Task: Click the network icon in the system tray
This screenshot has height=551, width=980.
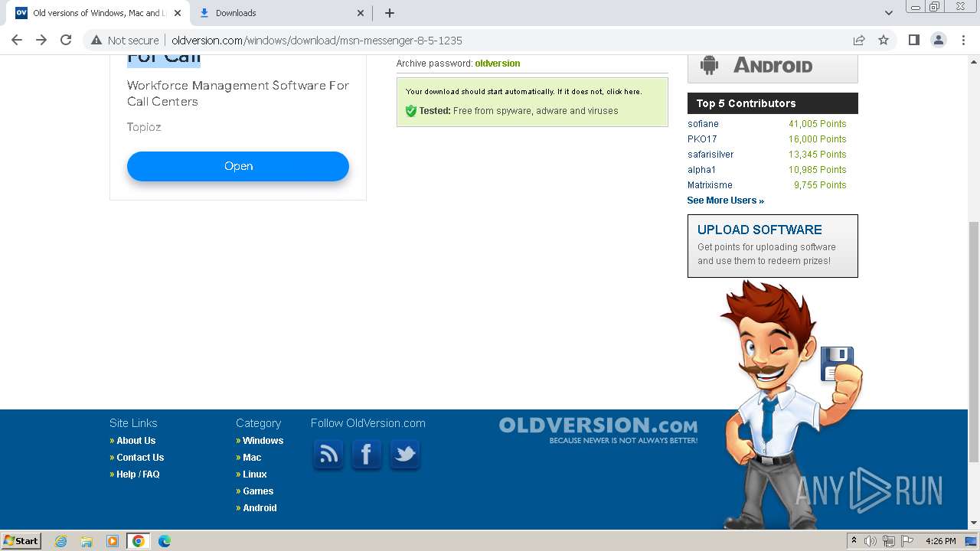Action: tap(889, 541)
